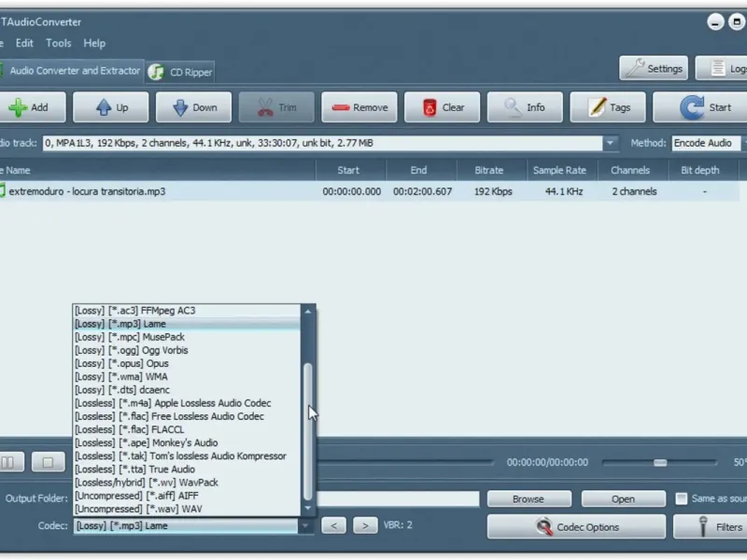Select extremoduro - locura transitoria.mp3 row
The image size is (747, 560).
tap(370, 191)
